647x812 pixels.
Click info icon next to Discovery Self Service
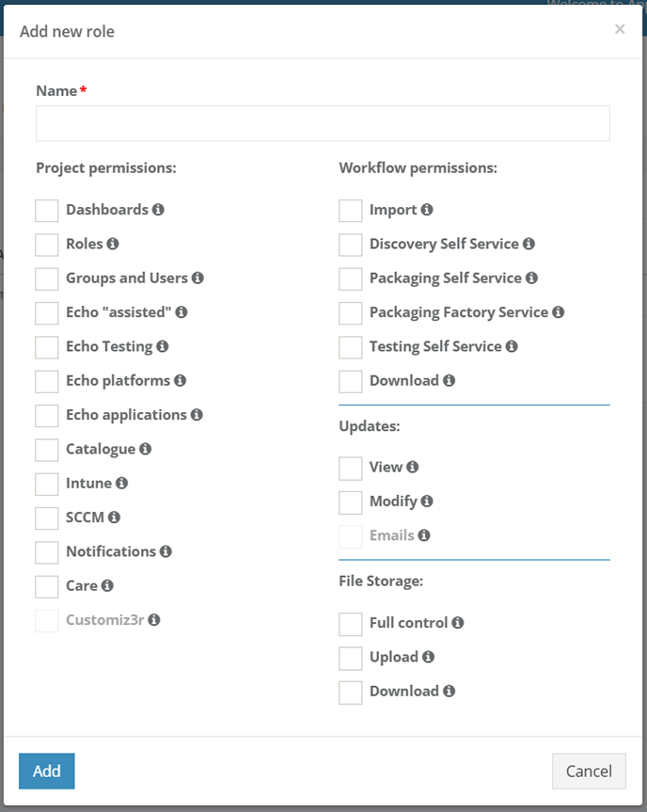pyautogui.click(x=529, y=244)
